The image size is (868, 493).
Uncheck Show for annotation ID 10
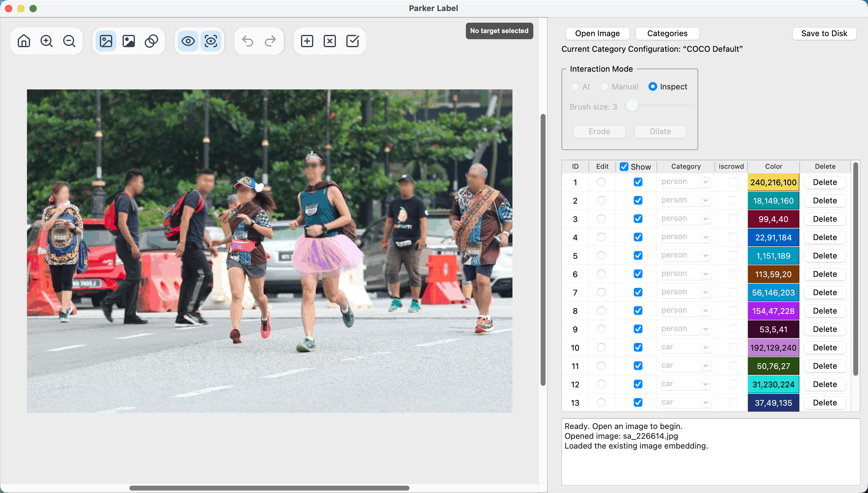(x=638, y=348)
